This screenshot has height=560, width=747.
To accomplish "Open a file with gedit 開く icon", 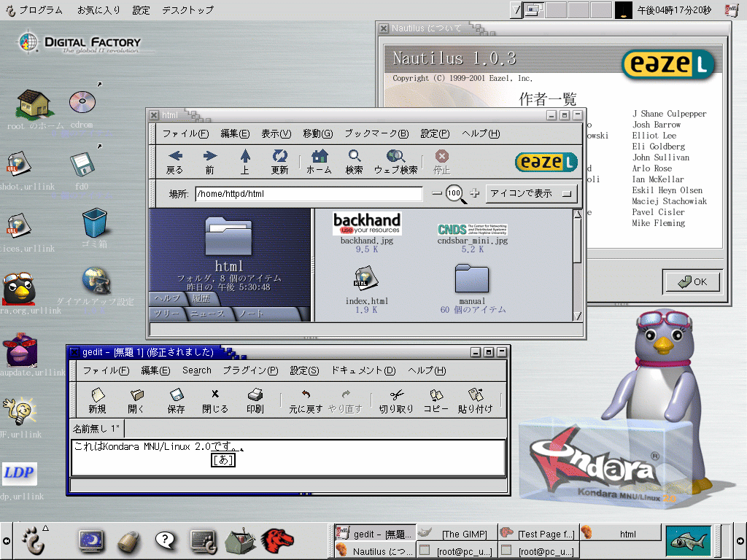I will click(136, 400).
